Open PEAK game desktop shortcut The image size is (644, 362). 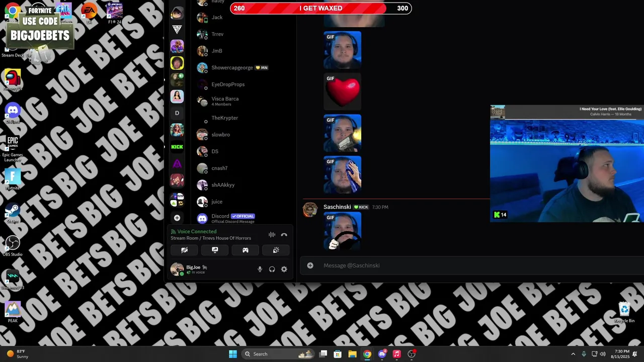click(x=13, y=312)
